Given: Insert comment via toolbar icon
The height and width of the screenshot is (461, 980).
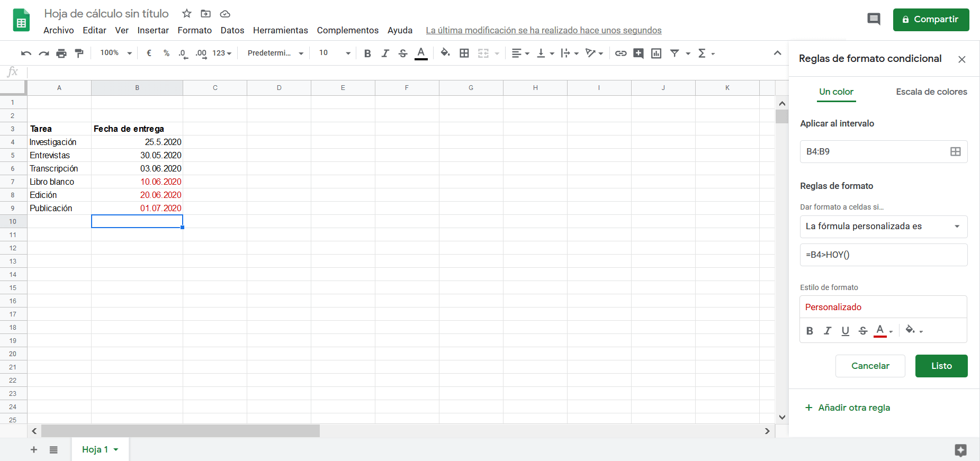Looking at the screenshot, I should (639, 53).
